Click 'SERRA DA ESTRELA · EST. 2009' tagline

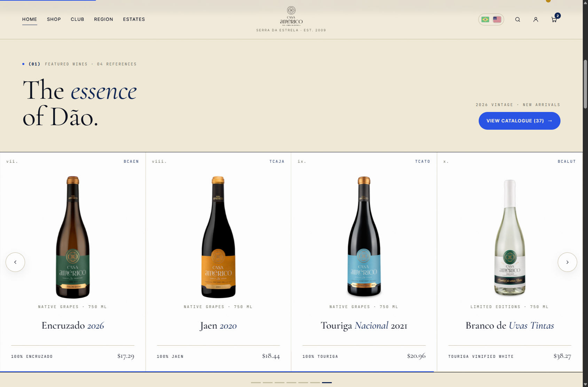291,30
